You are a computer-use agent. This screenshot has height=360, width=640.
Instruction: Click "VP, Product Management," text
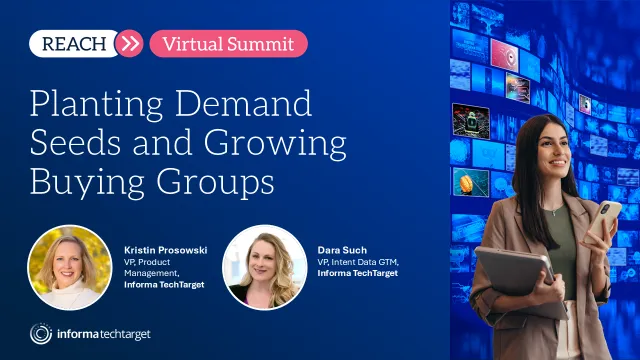point(151,267)
